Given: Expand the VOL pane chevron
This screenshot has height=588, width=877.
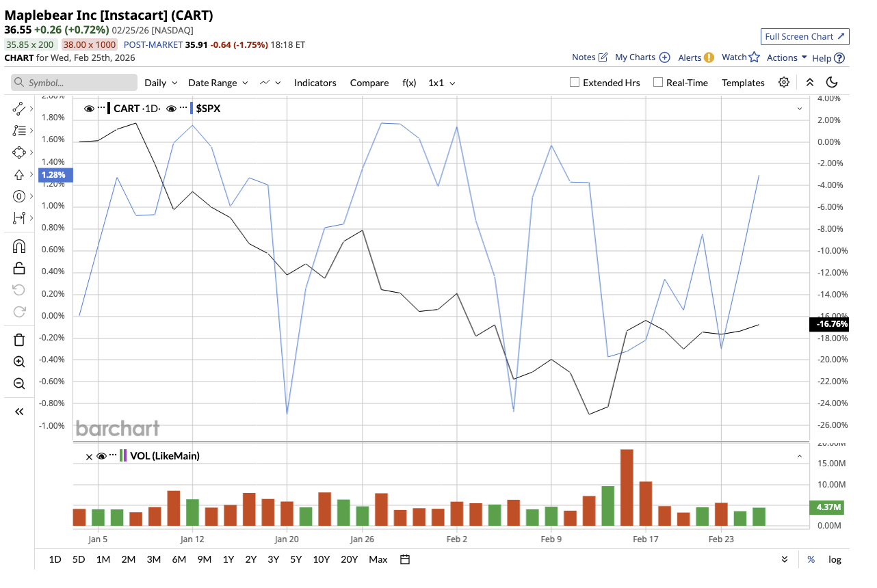Looking at the screenshot, I should [800, 456].
